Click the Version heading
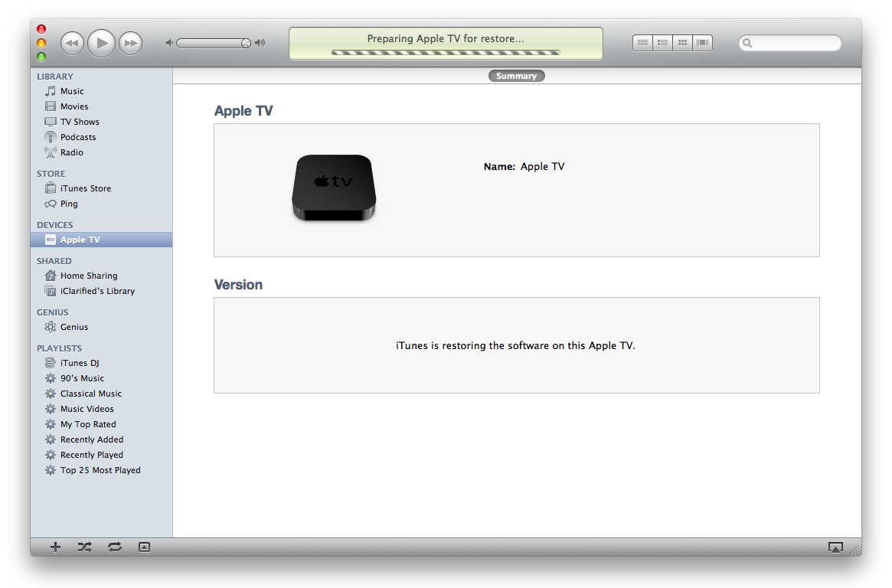 coord(238,284)
